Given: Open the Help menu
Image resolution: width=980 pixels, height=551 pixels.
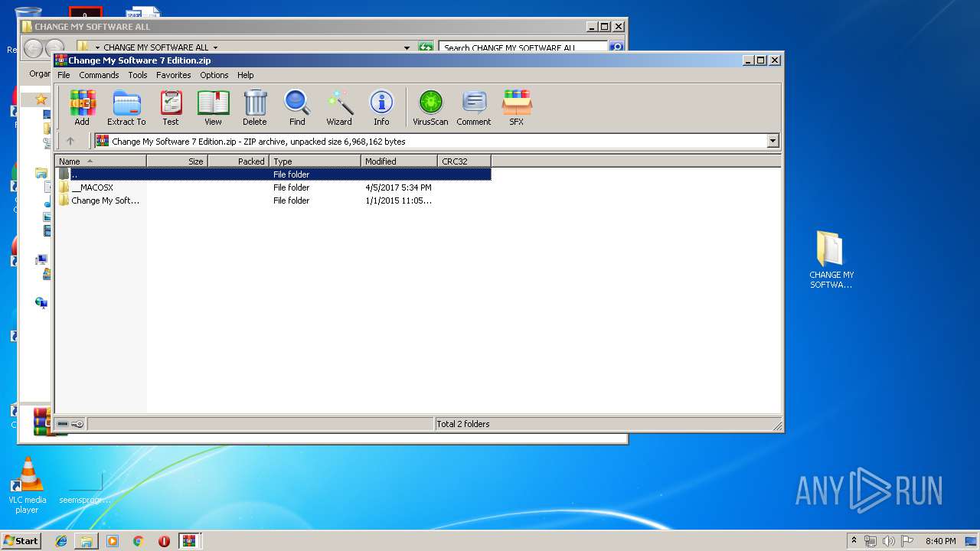Looking at the screenshot, I should (245, 75).
